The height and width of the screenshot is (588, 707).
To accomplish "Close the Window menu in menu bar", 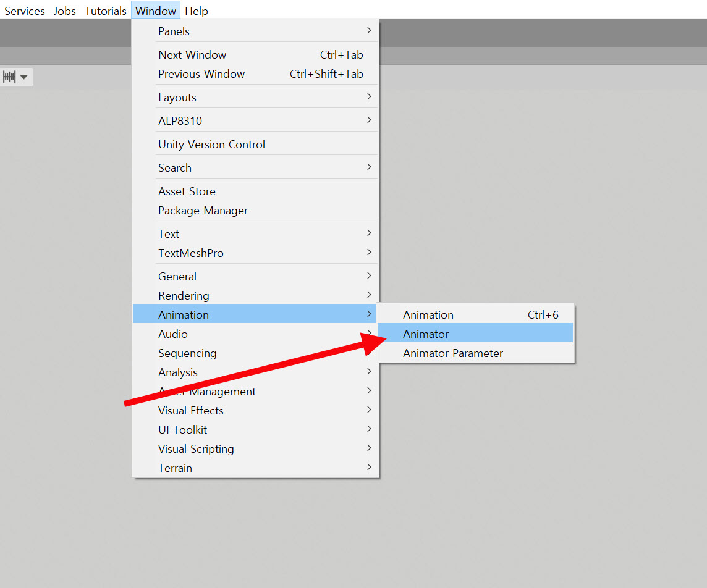I will 156,11.
